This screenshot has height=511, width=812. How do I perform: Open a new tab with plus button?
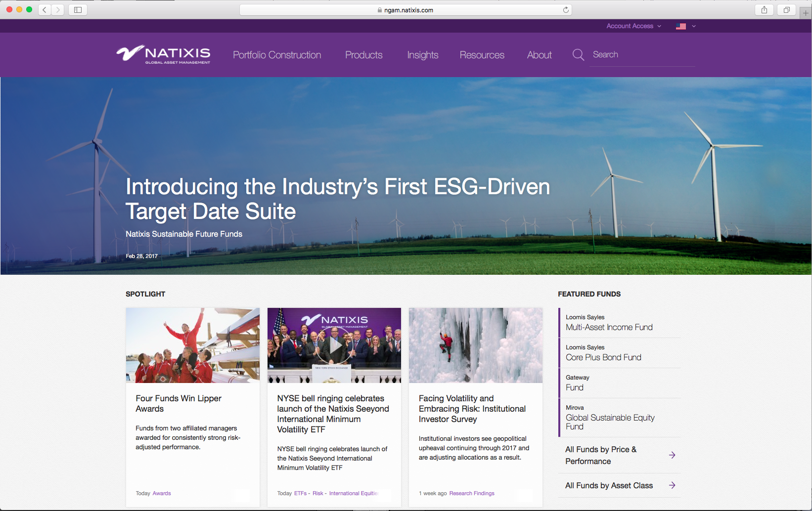[806, 13]
